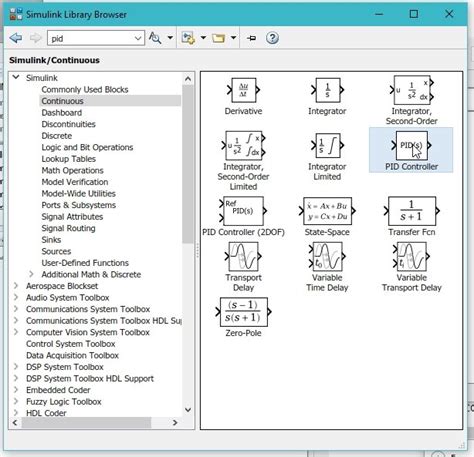Expand Additional Math & Discrete node
This screenshot has width=474, height=457.
(31, 274)
